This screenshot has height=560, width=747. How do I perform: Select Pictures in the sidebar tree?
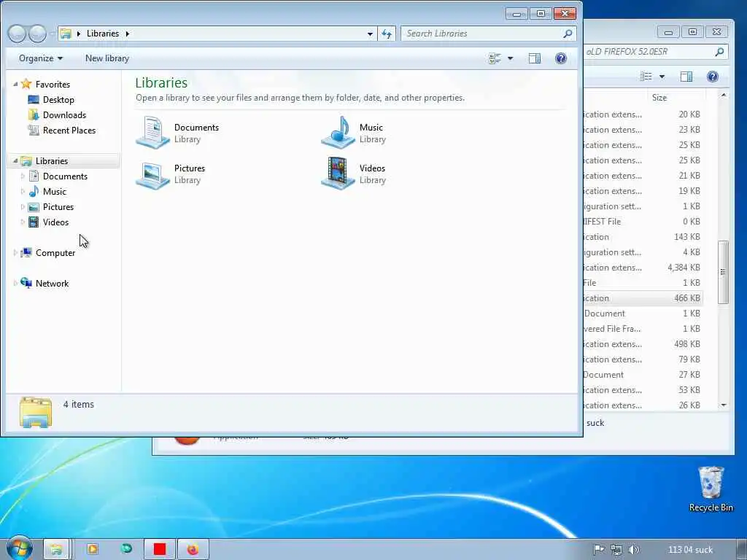(x=51, y=206)
